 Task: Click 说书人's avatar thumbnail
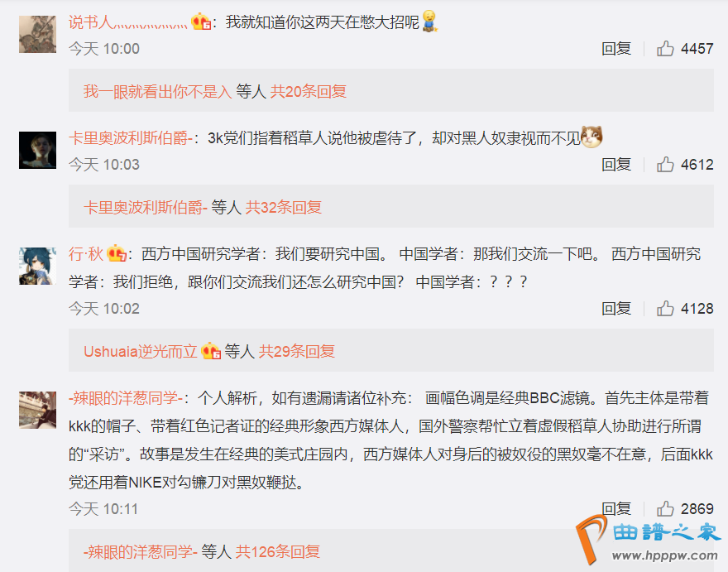click(x=37, y=34)
